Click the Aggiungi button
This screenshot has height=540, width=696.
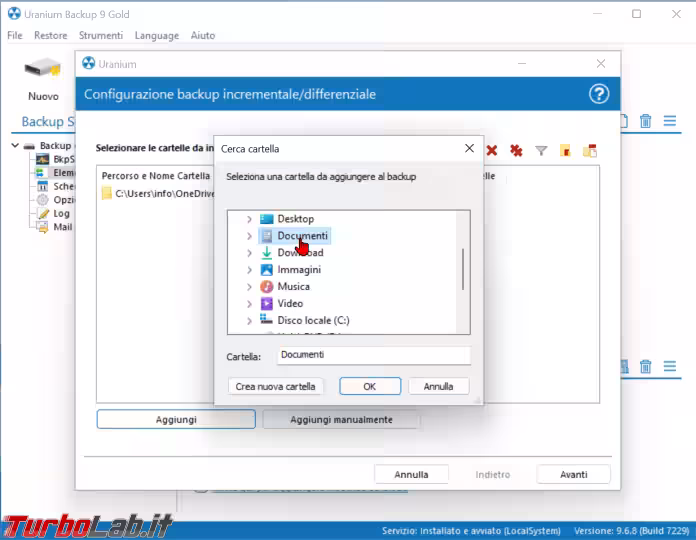point(176,419)
